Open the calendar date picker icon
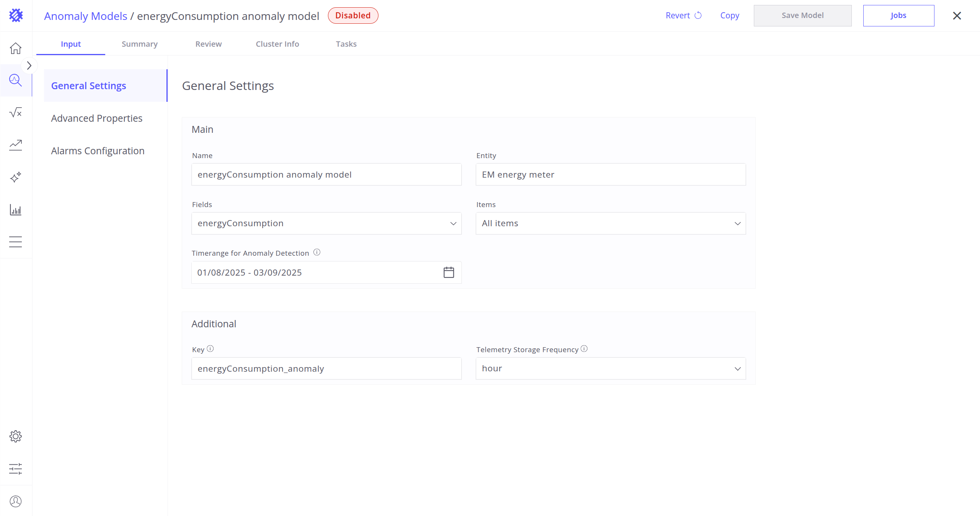The height and width of the screenshot is (516, 980). click(x=448, y=273)
